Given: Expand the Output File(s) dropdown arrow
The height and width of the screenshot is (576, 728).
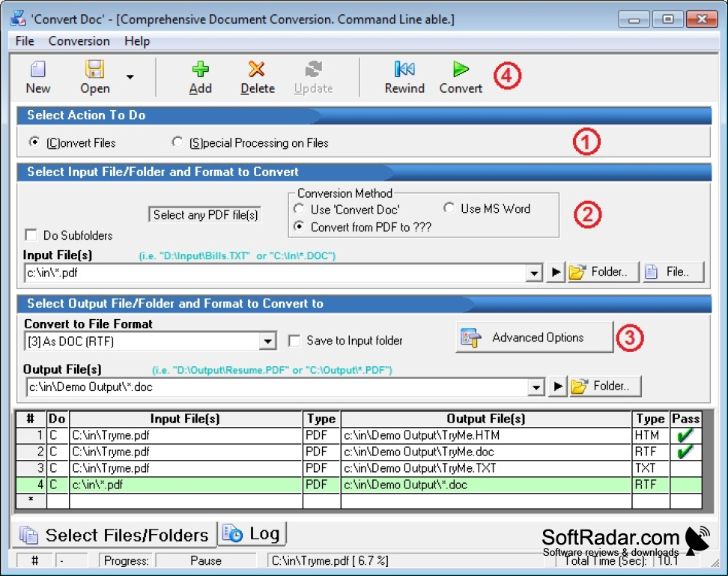Looking at the screenshot, I should tap(536, 386).
